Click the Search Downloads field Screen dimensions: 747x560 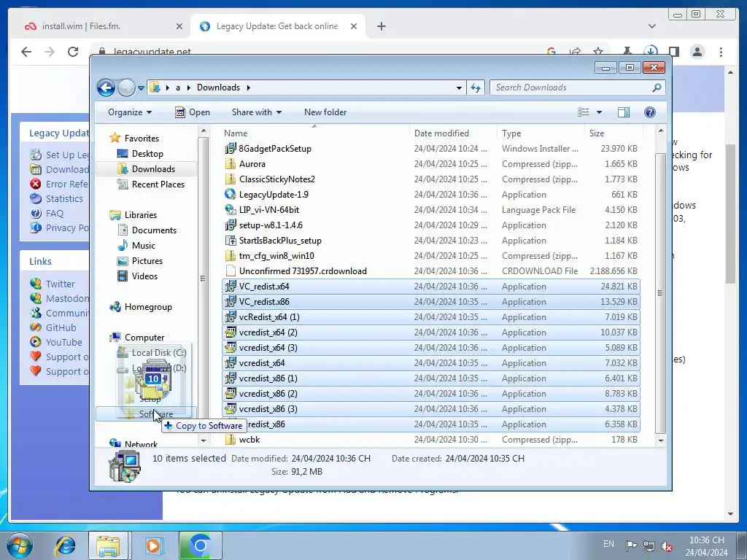click(x=577, y=87)
